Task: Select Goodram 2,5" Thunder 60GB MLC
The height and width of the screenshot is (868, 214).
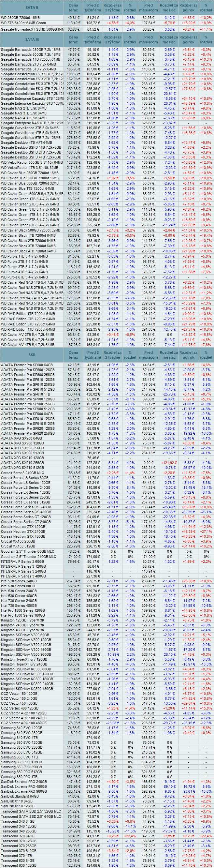Action: click(28, 551)
